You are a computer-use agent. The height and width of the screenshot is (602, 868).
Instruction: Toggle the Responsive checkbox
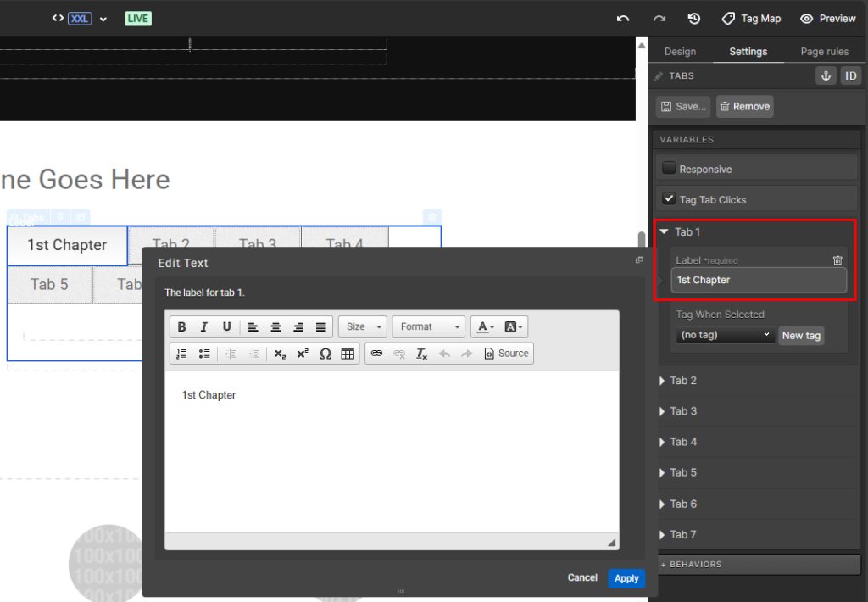(669, 168)
